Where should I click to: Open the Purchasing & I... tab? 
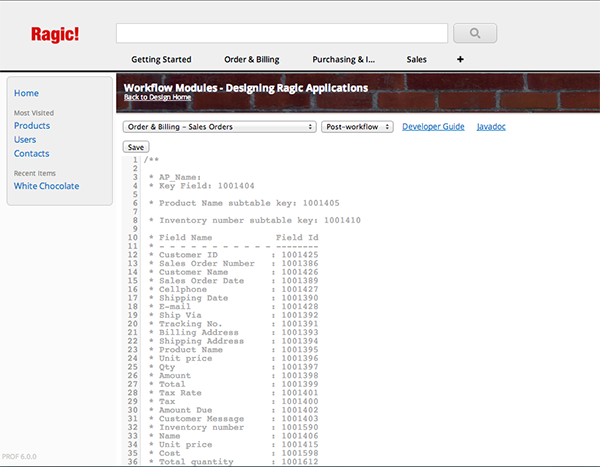coord(344,60)
